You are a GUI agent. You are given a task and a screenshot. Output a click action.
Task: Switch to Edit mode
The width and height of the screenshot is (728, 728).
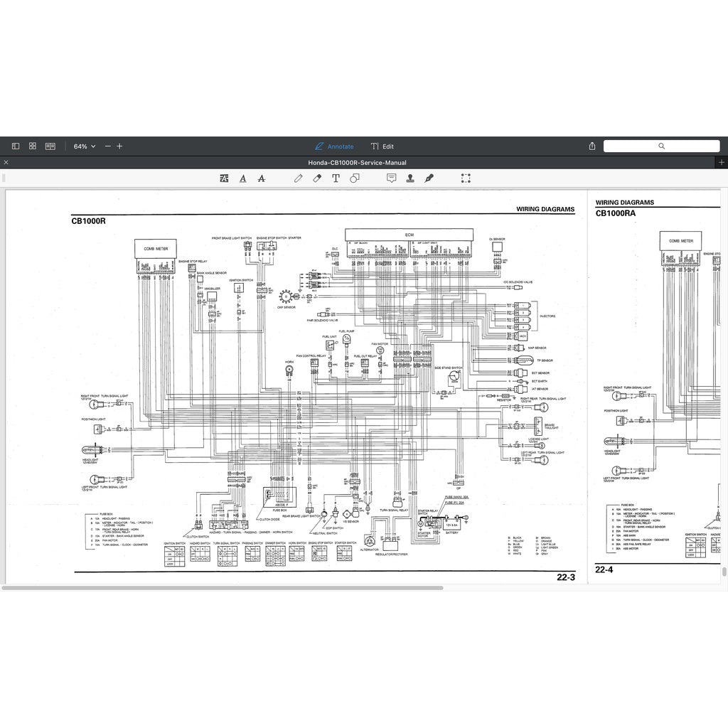click(x=382, y=146)
